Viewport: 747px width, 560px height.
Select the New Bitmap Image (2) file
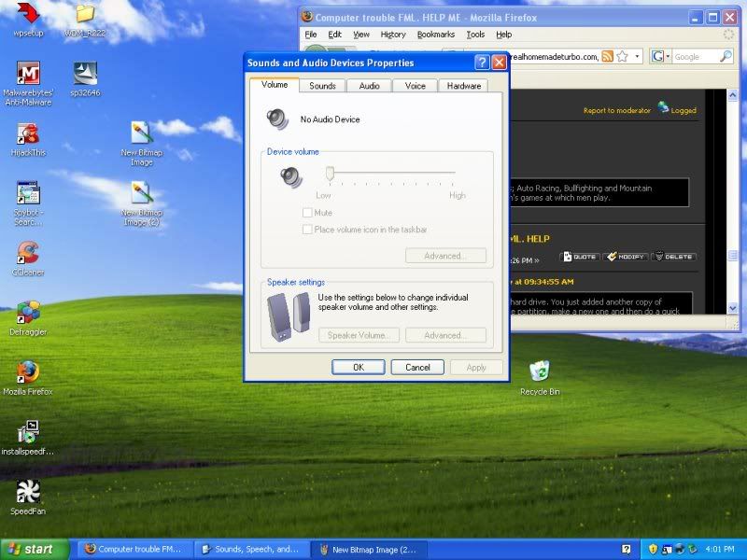tap(142, 203)
